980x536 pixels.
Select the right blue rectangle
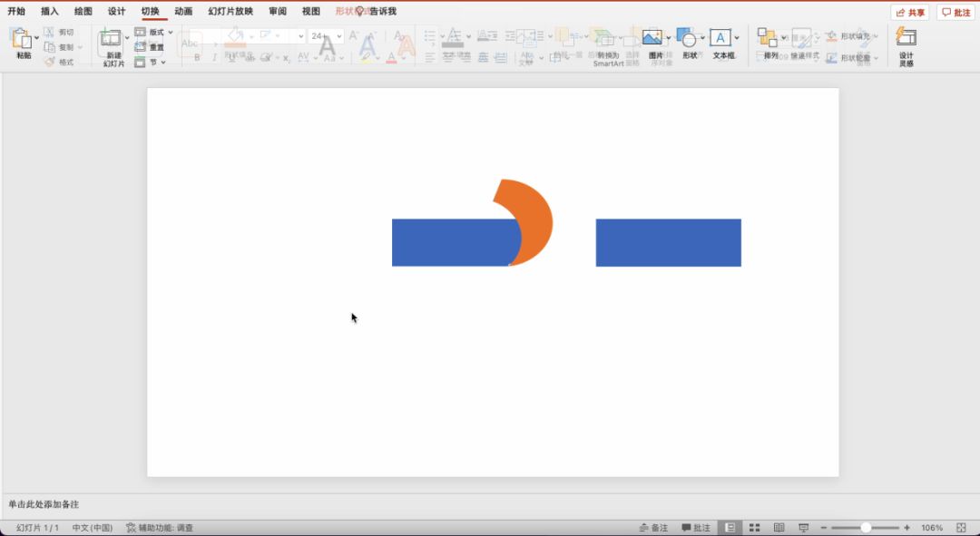pyautogui.click(x=668, y=242)
